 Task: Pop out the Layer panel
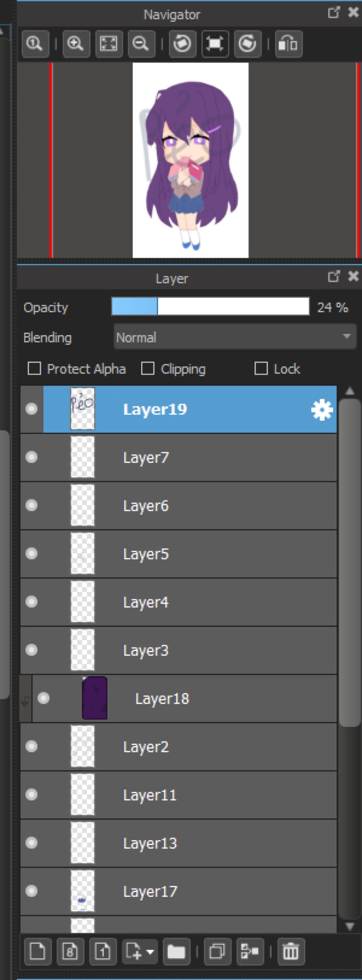tap(334, 276)
